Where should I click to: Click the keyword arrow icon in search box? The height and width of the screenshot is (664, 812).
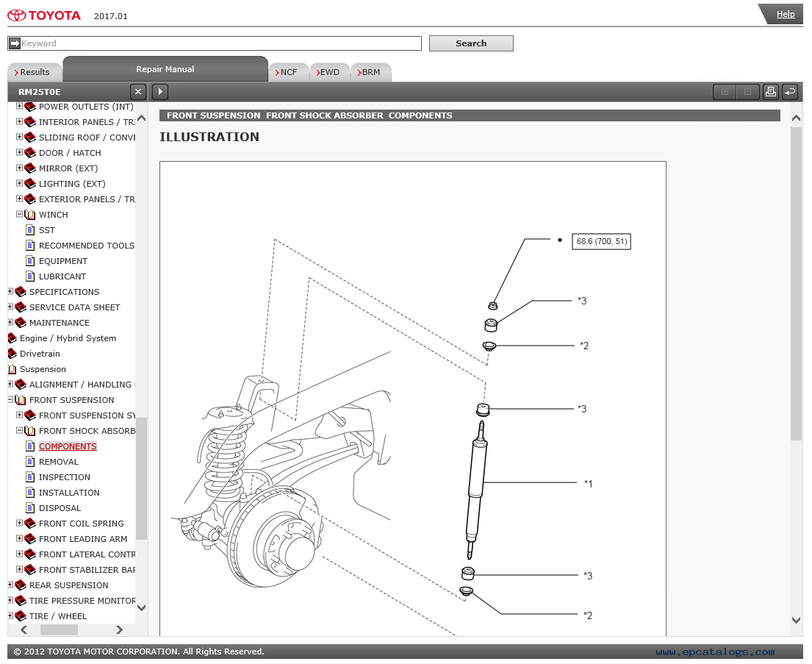15,43
